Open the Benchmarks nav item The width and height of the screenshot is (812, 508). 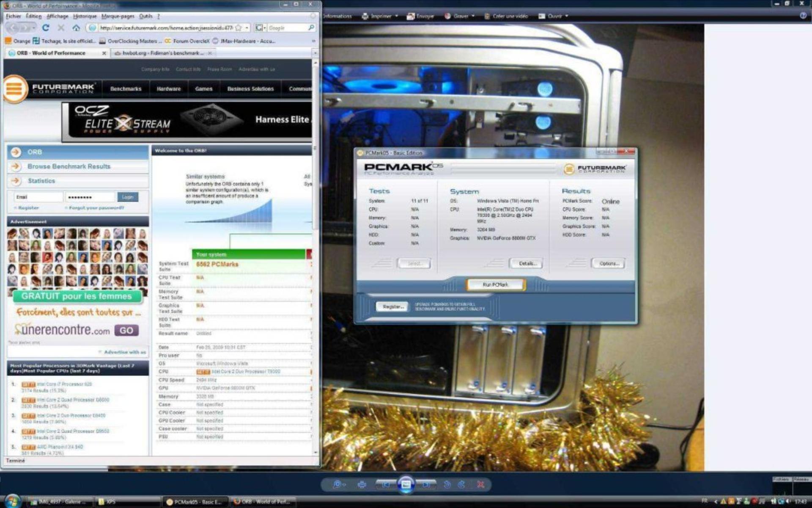point(126,89)
